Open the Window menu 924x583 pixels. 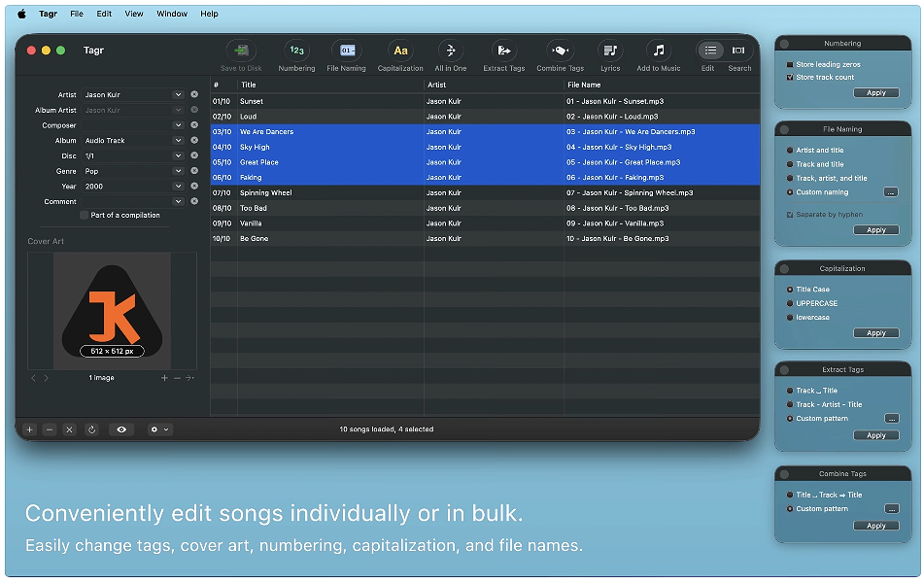[171, 14]
